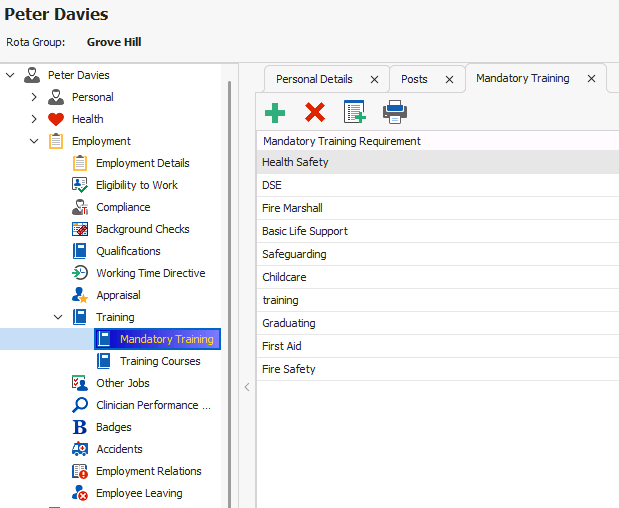Screen dimensions: 619x508
Task: Click the Compliance icon
Action: (80, 207)
